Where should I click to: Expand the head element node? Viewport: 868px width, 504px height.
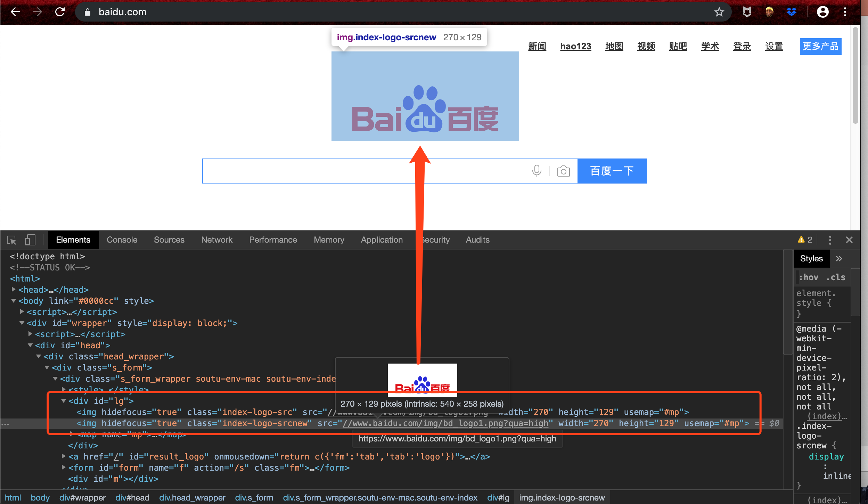pyautogui.click(x=14, y=290)
